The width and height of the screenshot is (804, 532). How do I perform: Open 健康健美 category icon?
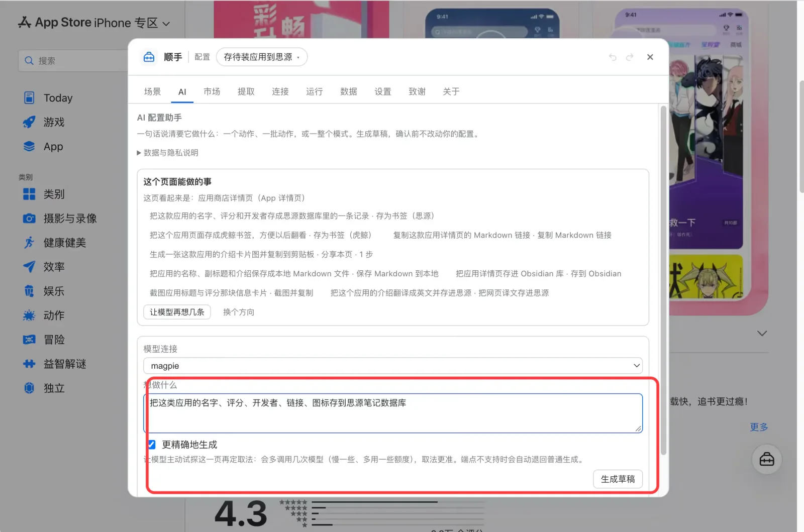(x=29, y=243)
